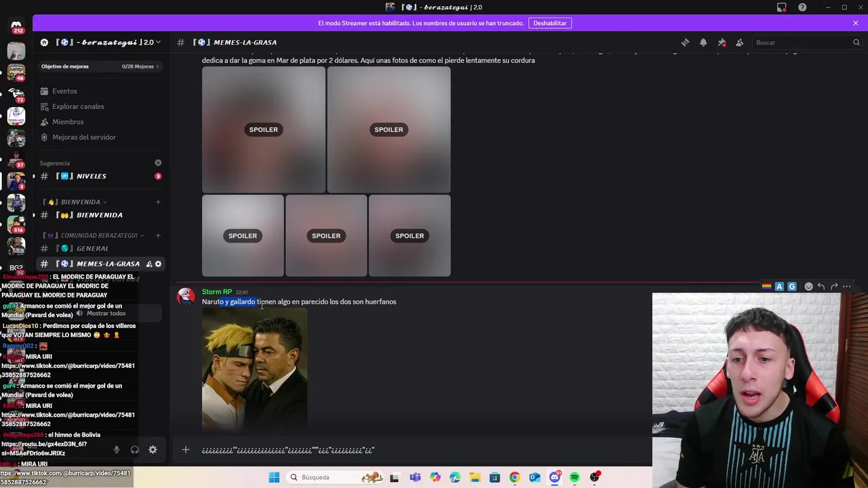
Task: Open the Naruto and Gallardo image
Action: [254, 369]
